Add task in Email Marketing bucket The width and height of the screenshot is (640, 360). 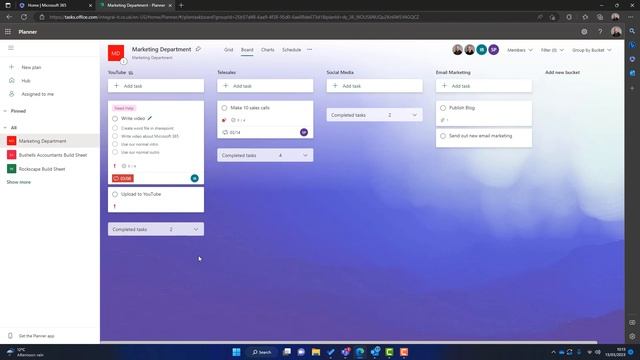(484, 86)
